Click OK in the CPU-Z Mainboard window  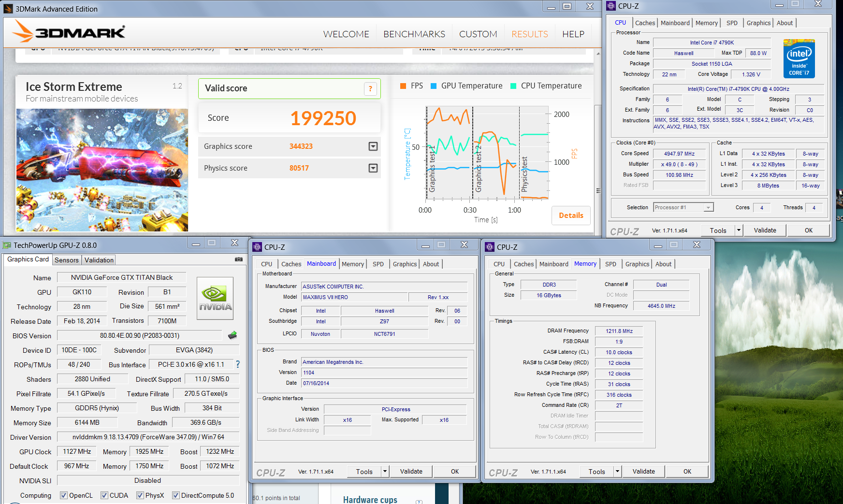455,471
